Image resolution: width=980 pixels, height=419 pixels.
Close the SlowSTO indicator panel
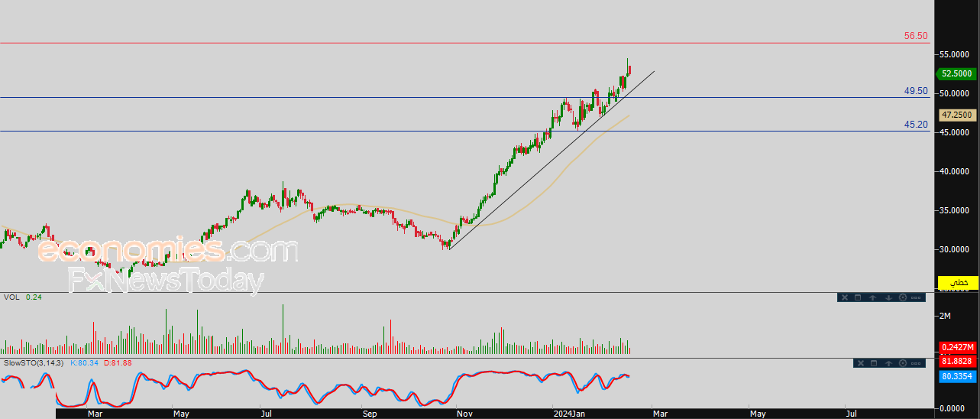[861, 363]
